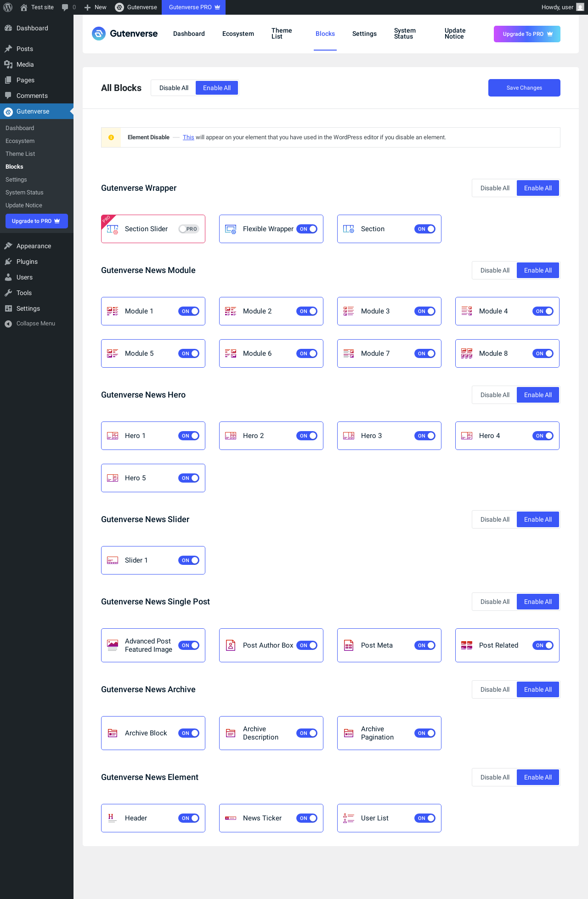
Task: Click Enable All next to All Blocks
Action: tap(217, 88)
